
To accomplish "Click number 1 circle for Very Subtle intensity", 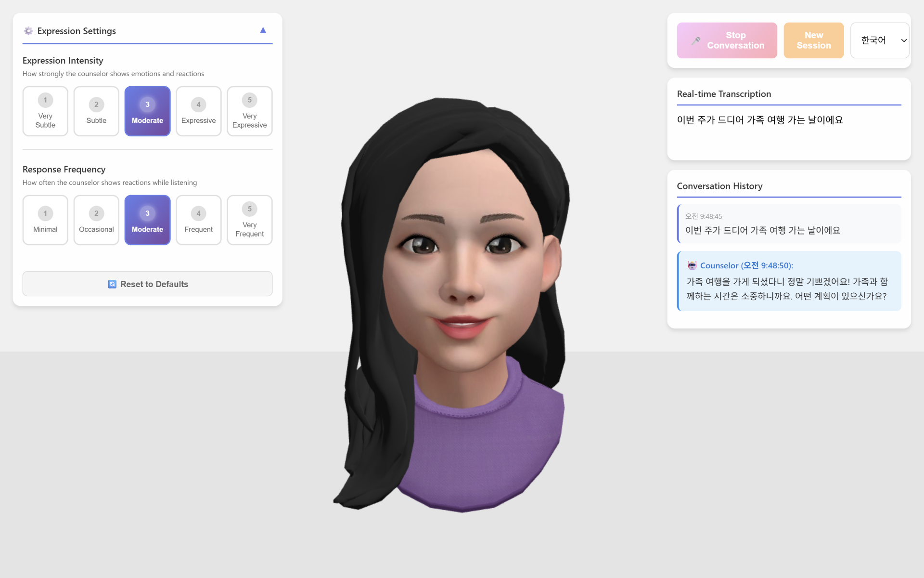I will [45, 100].
